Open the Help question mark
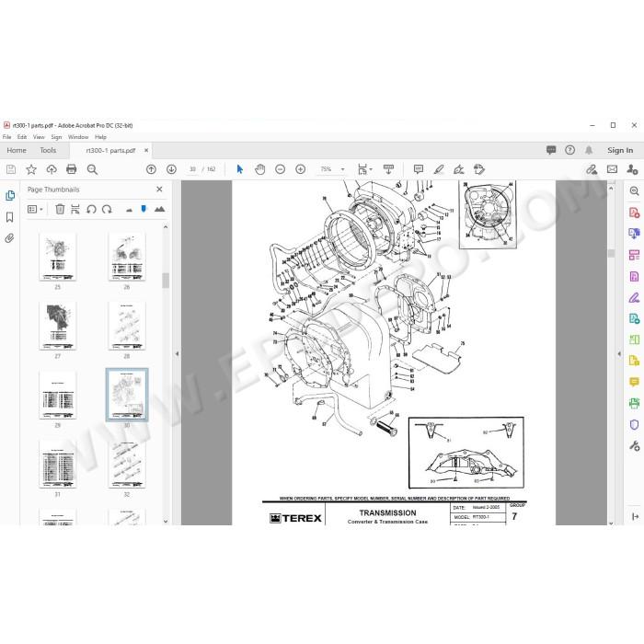This screenshot has width=644, height=644. [x=569, y=150]
